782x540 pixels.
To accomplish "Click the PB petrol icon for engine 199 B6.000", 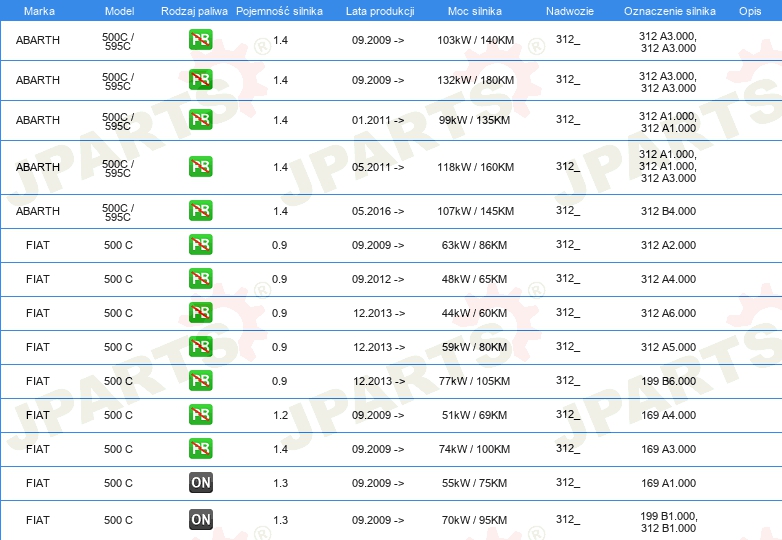I will (x=200, y=380).
